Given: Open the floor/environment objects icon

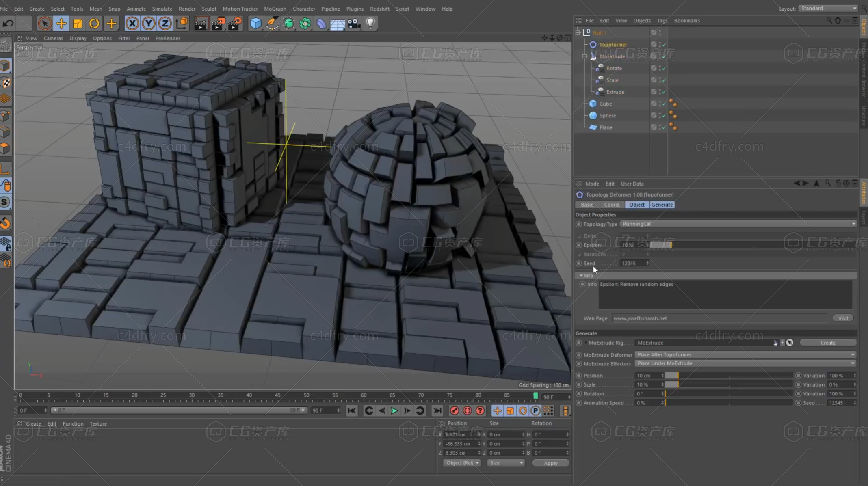Looking at the screenshot, I should (x=338, y=24).
